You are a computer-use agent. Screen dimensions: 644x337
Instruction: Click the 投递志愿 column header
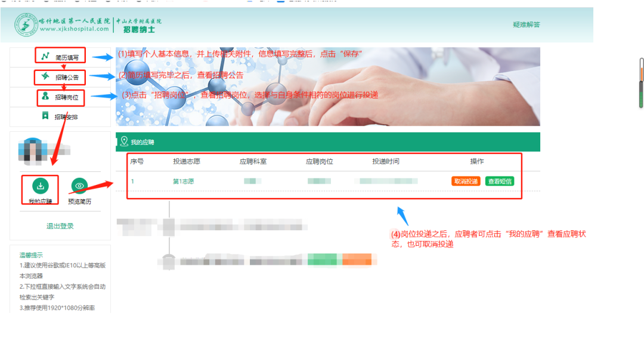pos(187,162)
